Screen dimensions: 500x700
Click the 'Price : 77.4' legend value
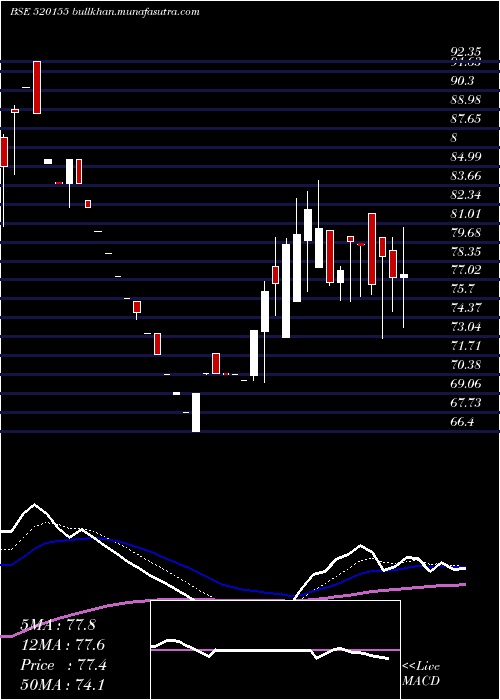[63, 665]
